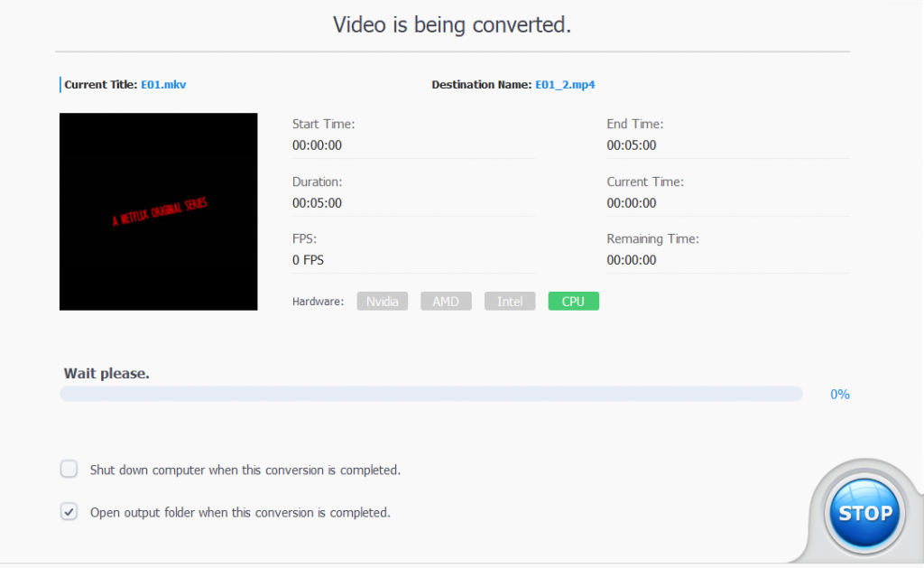
Task: Click the video preview thumbnail
Action: coord(159,211)
